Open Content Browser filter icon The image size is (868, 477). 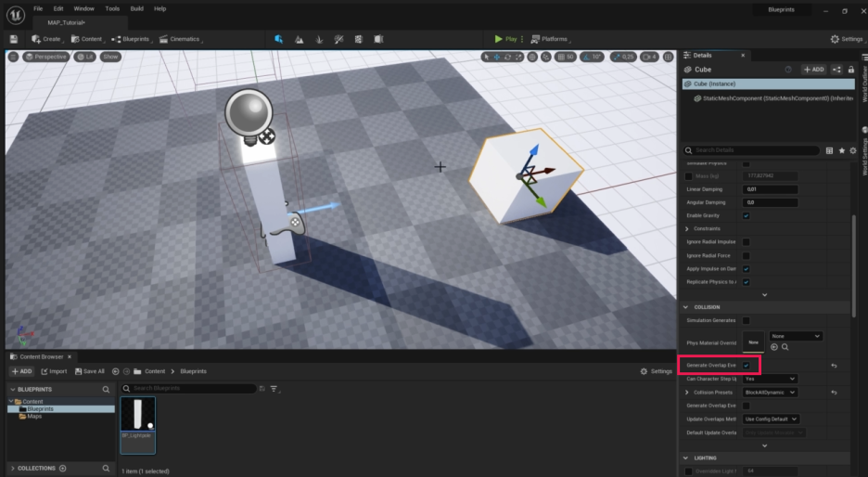274,389
